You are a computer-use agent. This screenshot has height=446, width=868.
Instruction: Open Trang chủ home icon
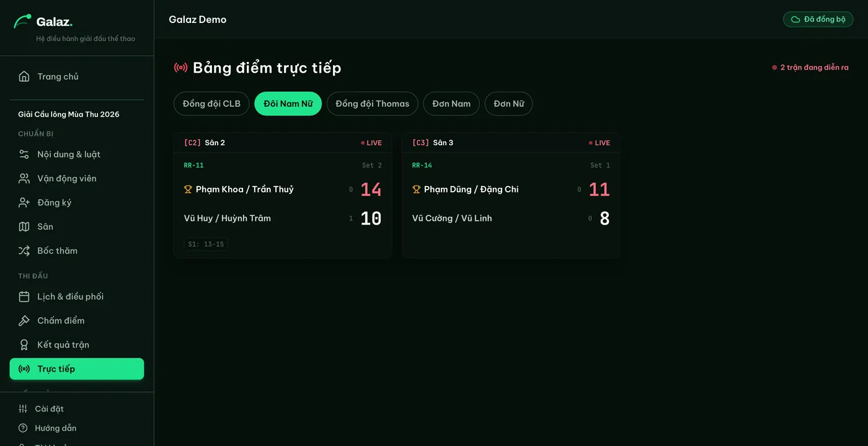24,76
